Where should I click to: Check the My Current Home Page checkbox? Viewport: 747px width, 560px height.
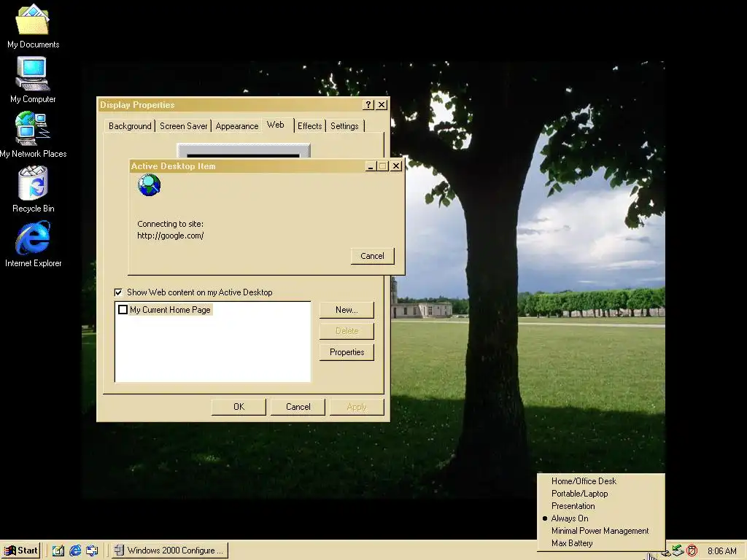(123, 309)
